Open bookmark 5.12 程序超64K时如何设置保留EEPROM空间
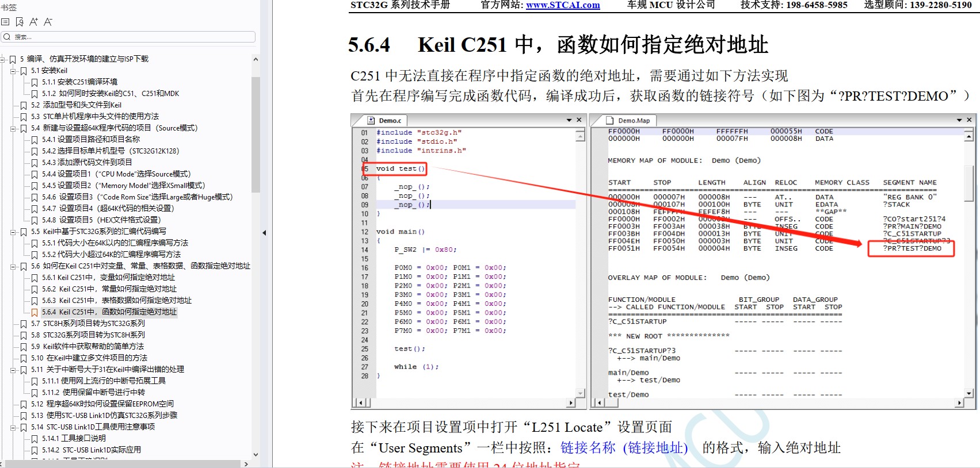 tap(102, 404)
